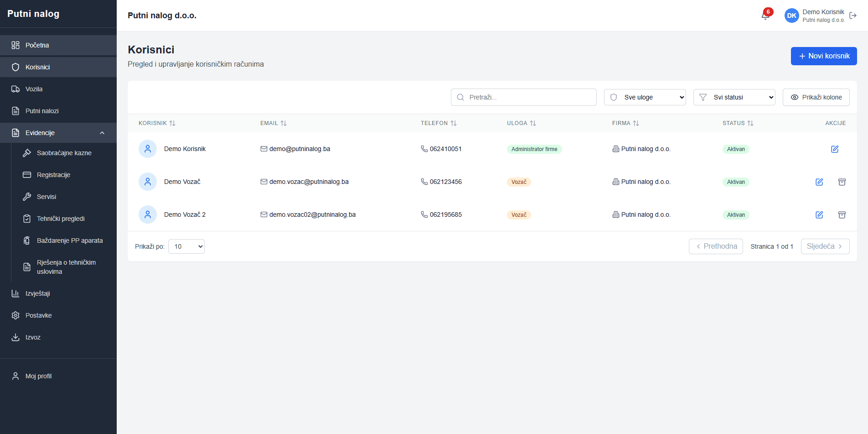This screenshot has width=868, height=434.
Task: Open Saobraćajne kazne in the sidebar
Action: click(x=64, y=153)
